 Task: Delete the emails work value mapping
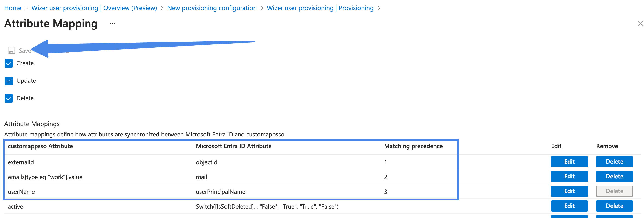coord(615,177)
